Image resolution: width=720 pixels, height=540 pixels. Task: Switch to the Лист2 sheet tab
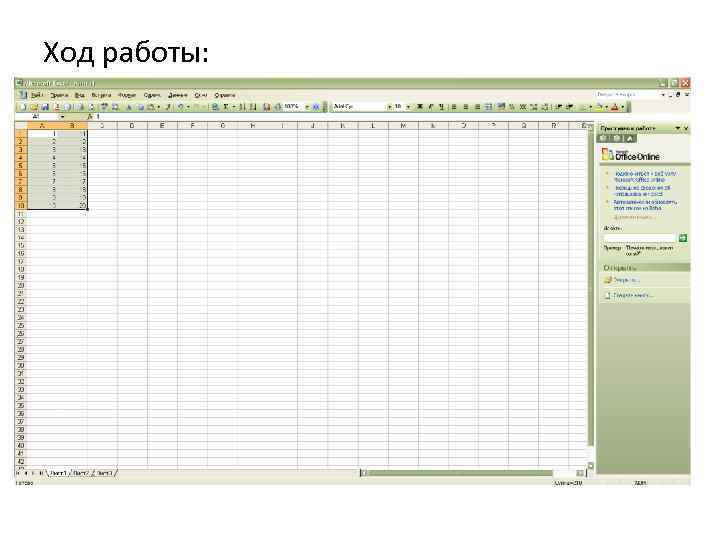coord(81,473)
